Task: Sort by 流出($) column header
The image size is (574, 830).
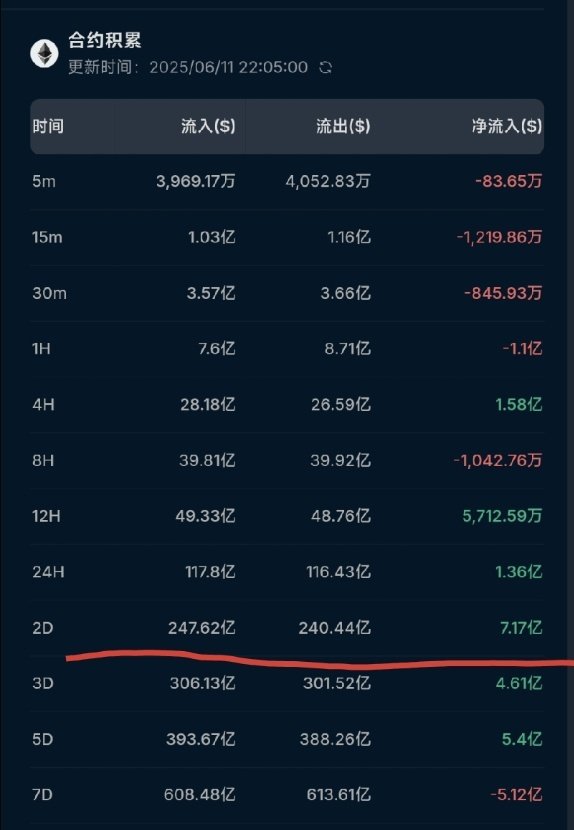Action: coord(343,127)
